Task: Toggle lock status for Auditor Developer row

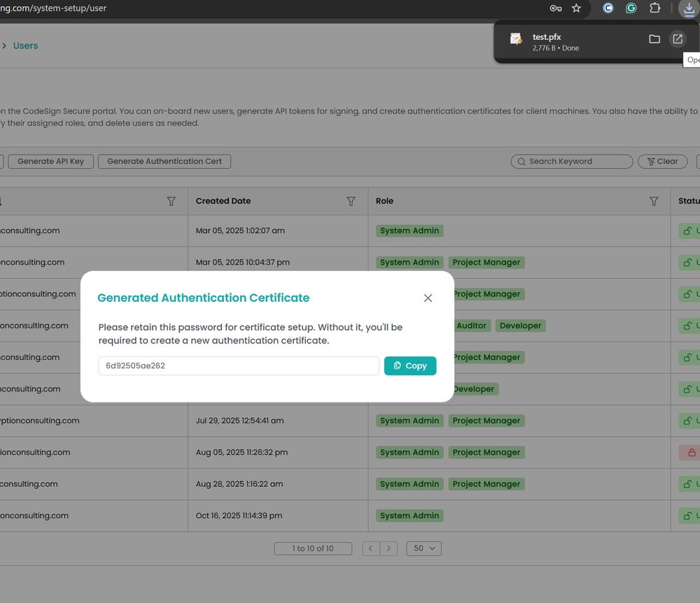Action: click(689, 326)
